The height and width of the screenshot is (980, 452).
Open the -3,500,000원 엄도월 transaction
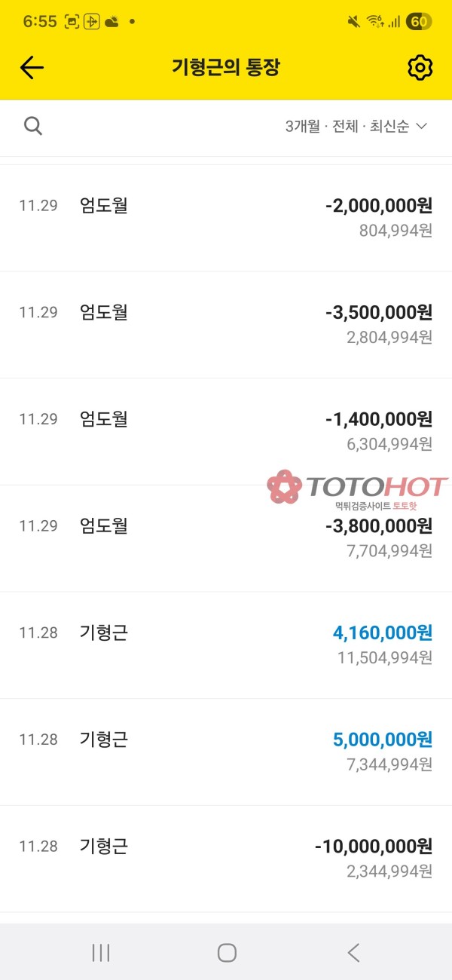[x=226, y=325]
